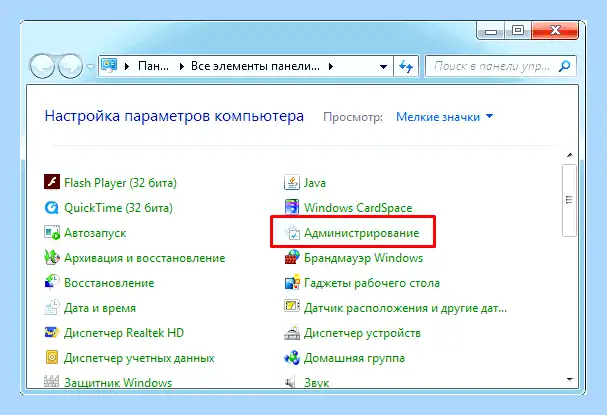Open recent pages dropdown next to Forward
Screen dimensions: 607x415
pos(90,67)
